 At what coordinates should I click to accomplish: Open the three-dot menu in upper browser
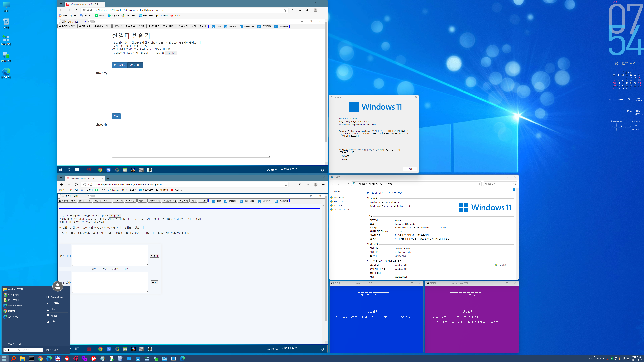point(323,10)
